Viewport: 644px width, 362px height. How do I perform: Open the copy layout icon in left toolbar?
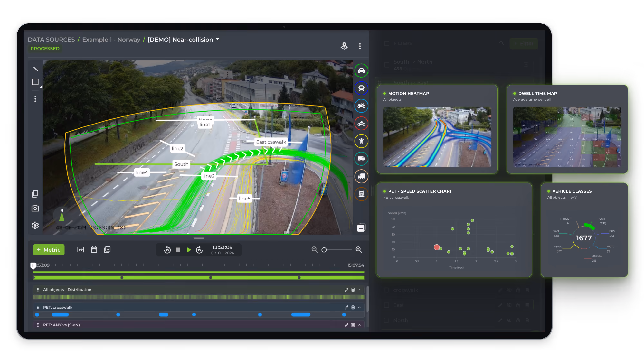[35, 194]
